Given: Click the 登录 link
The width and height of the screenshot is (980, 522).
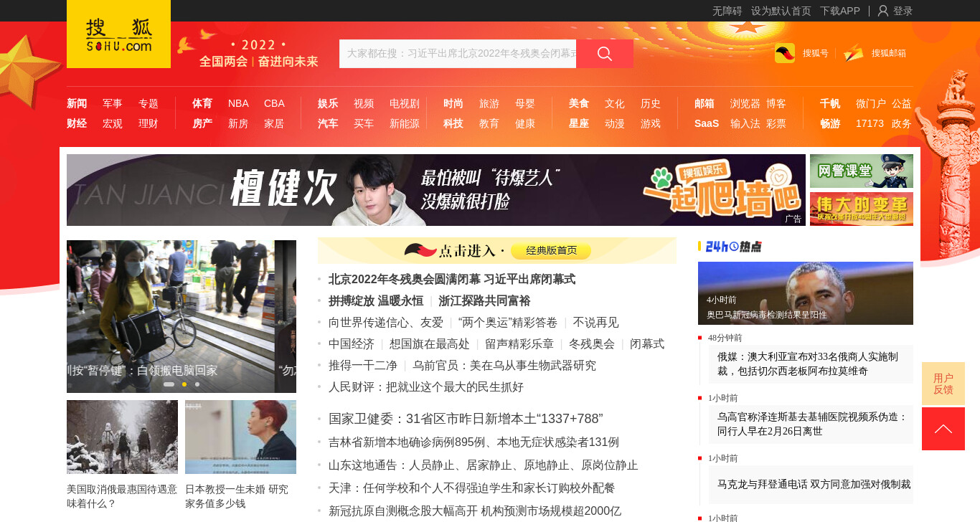Looking at the screenshot, I should pyautogui.click(x=903, y=11).
